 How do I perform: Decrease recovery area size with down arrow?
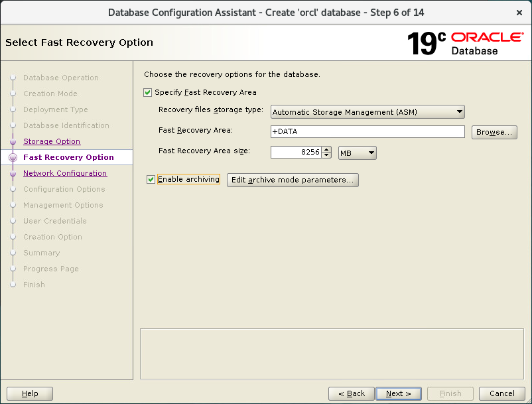326,155
